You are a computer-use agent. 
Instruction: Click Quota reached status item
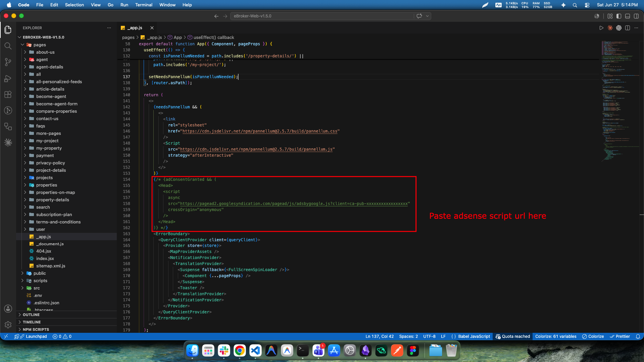(513, 337)
